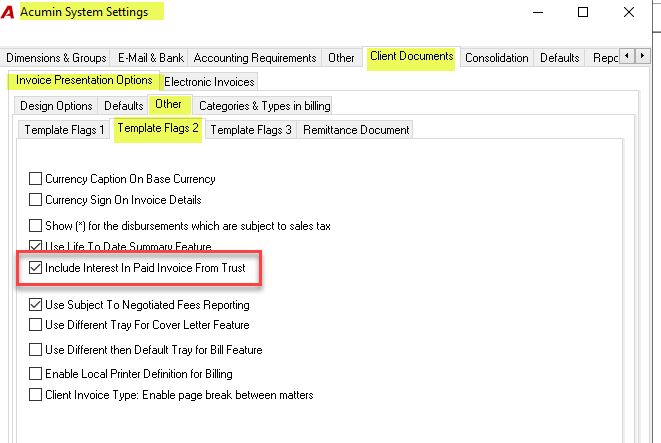Switch to Template Flags 1 tab
The image size is (661, 443).
[x=64, y=130]
